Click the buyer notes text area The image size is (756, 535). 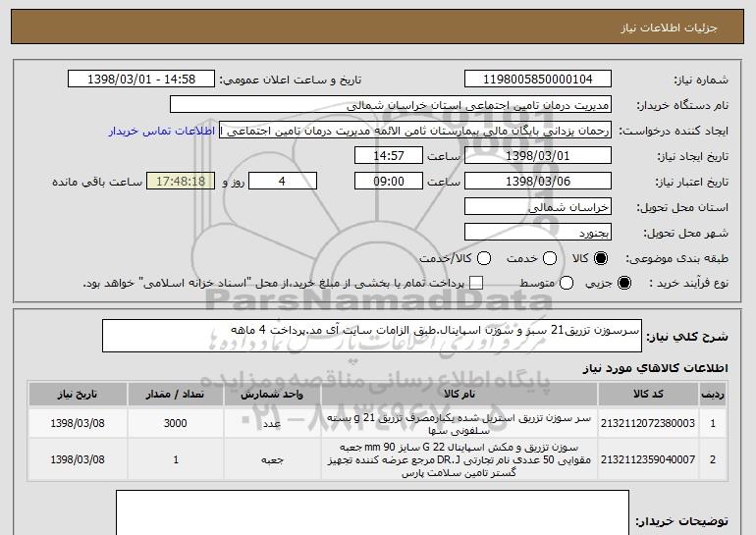[x=372, y=512]
